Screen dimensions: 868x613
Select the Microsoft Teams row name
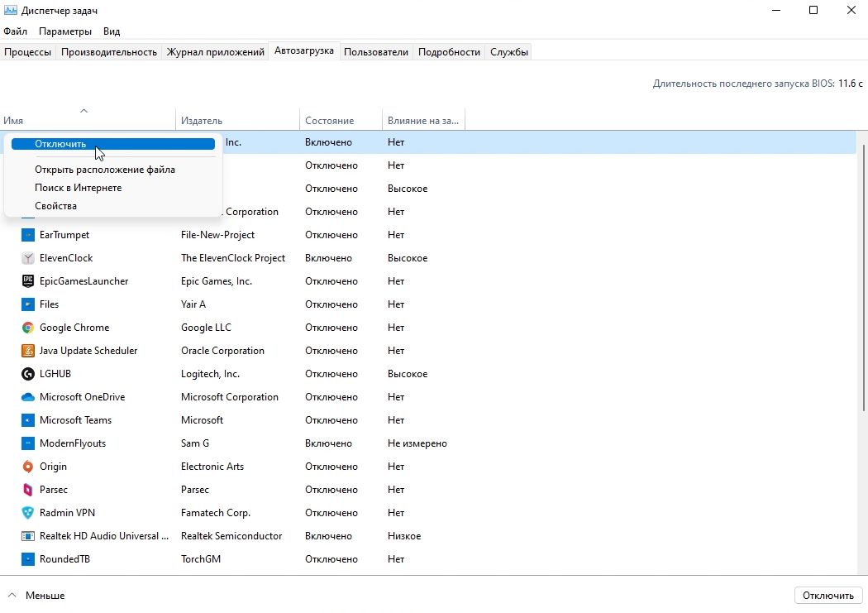[75, 420]
